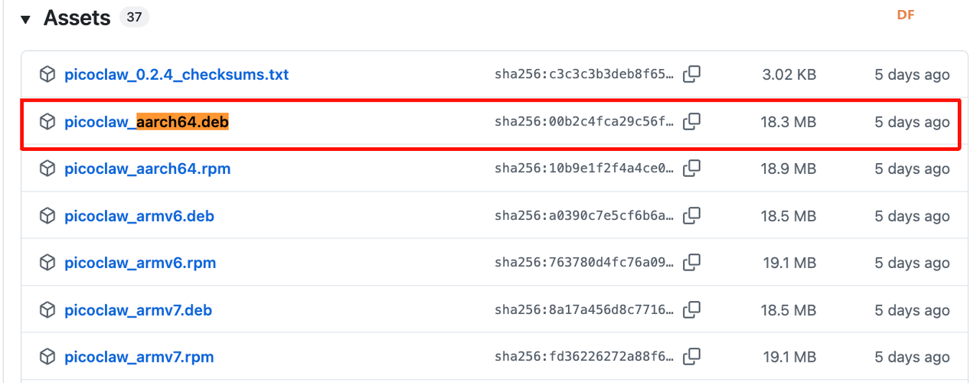Copy sha256 hash for picoclaw_armv6.deb

point(691,216)
